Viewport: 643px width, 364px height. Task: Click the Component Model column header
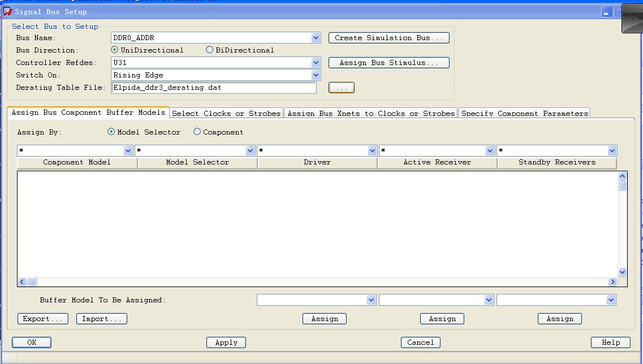[77, 163]
